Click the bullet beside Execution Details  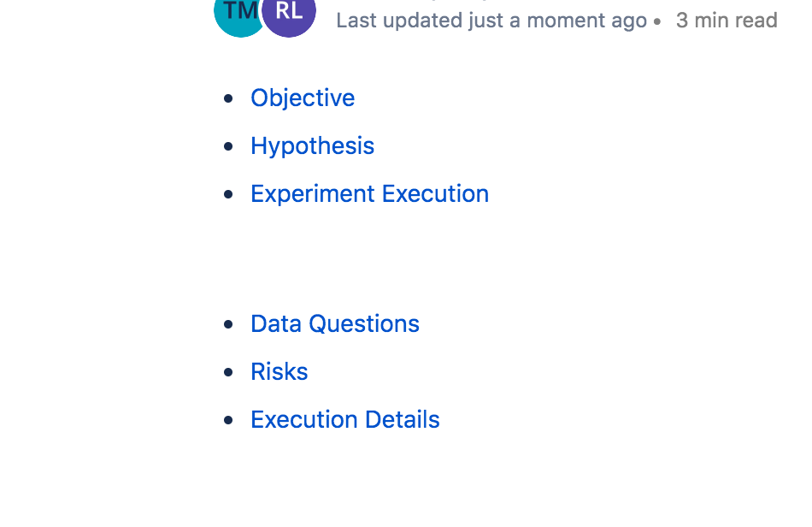coord(228,420)
